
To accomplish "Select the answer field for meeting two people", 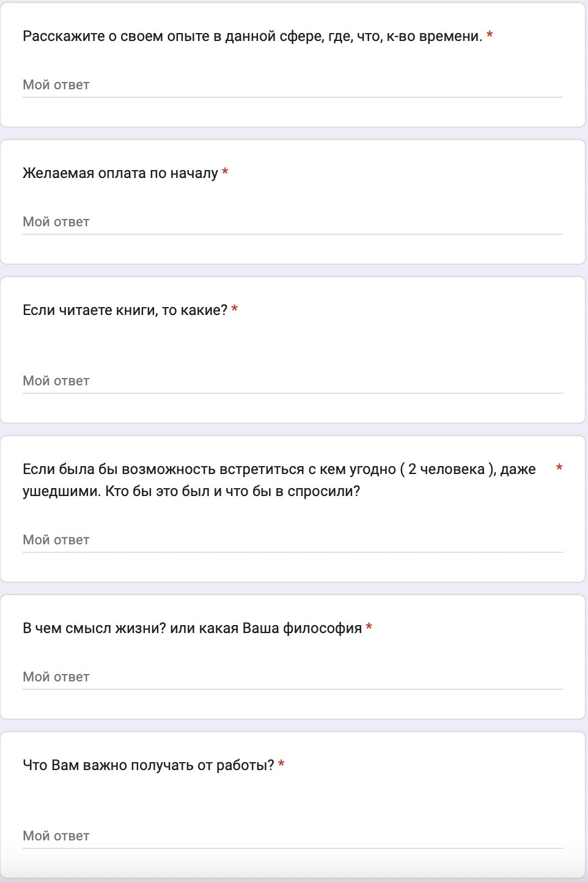I will click(x=292, y=540).
